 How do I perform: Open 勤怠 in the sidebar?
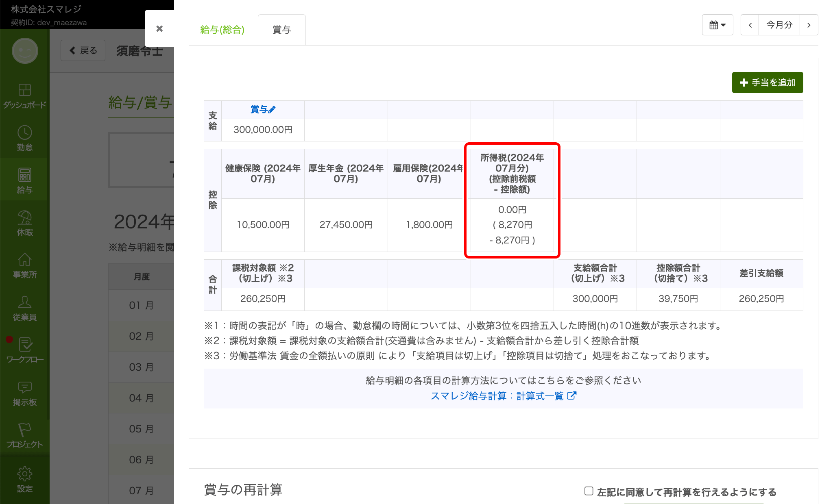tap(25, 139)
